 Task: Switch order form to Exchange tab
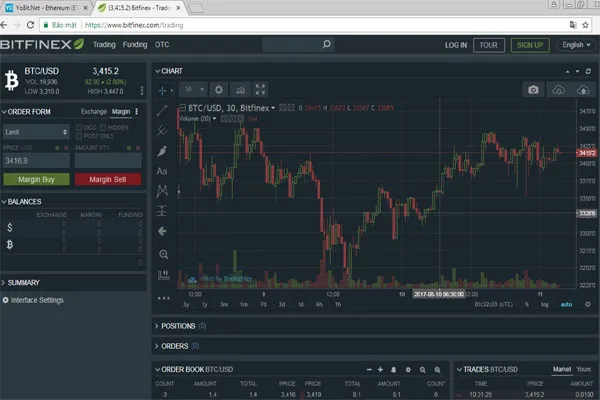click(x=94, y=111)
